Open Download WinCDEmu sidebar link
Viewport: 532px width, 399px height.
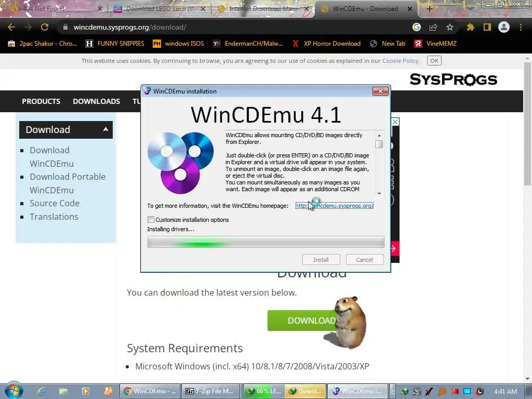click(51, 157)
